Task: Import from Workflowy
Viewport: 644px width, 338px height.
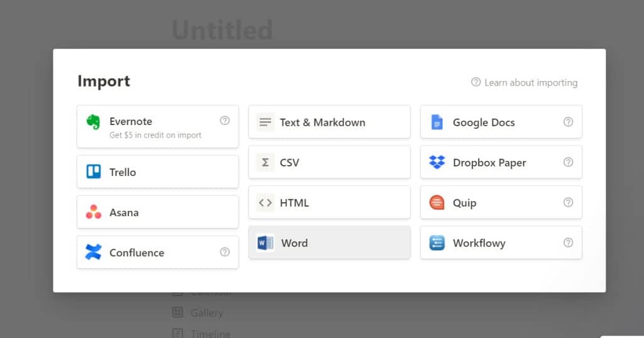Action: (x=501, y=243)
